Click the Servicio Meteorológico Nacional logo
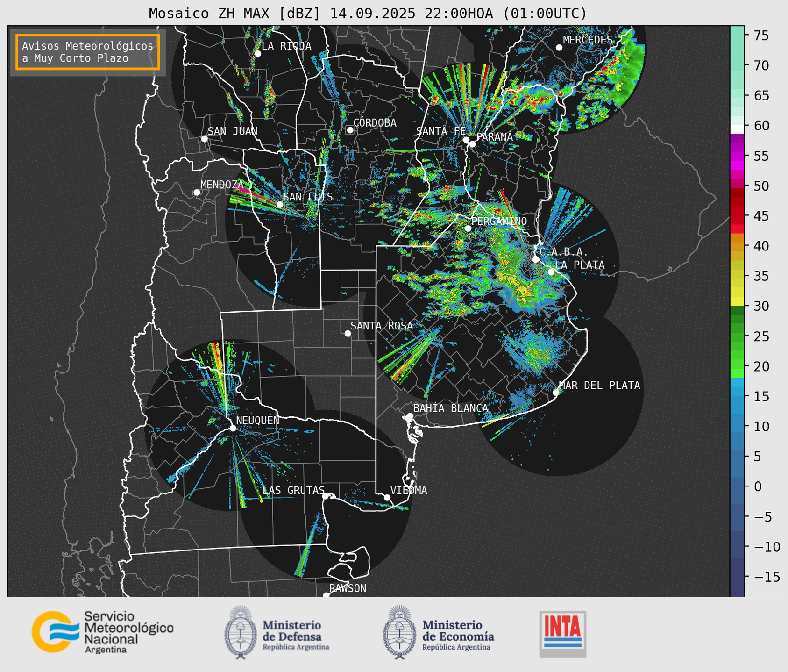This screenshot has height=672, width=788. 102,632
